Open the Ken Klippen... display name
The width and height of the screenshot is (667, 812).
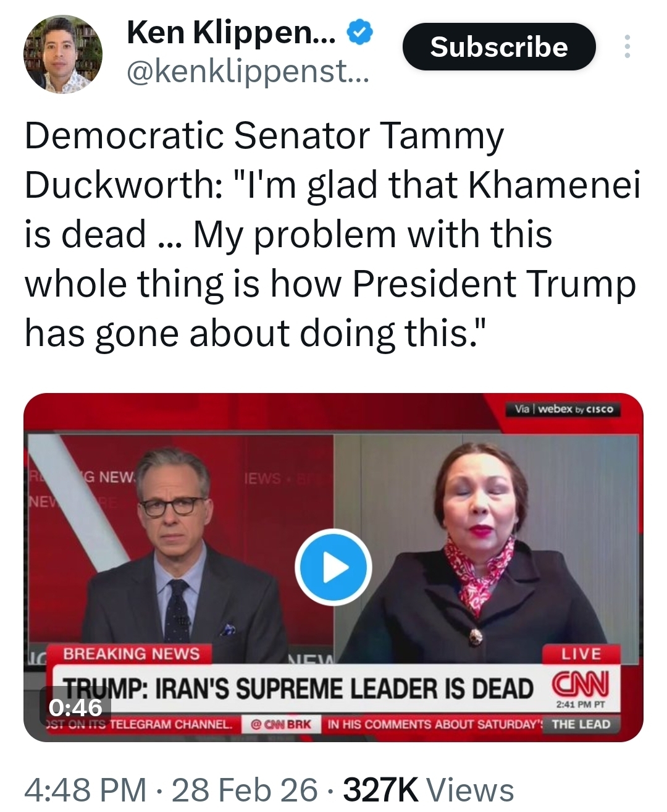pos(231,32)
